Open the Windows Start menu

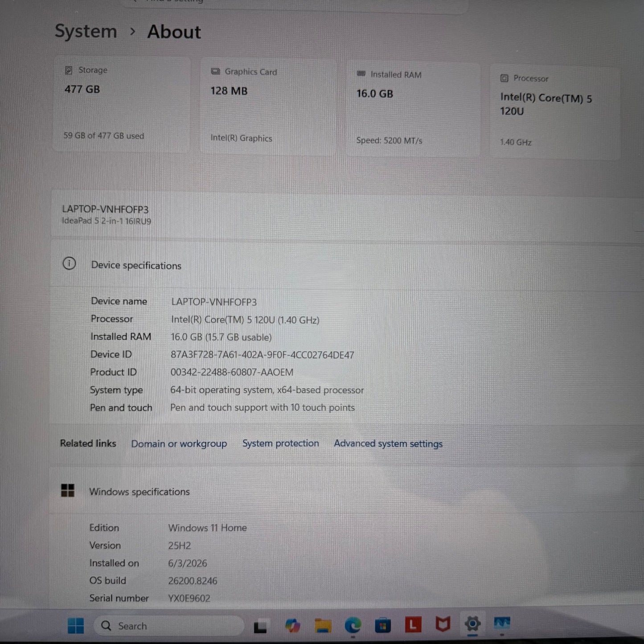[x=76, y=625]
